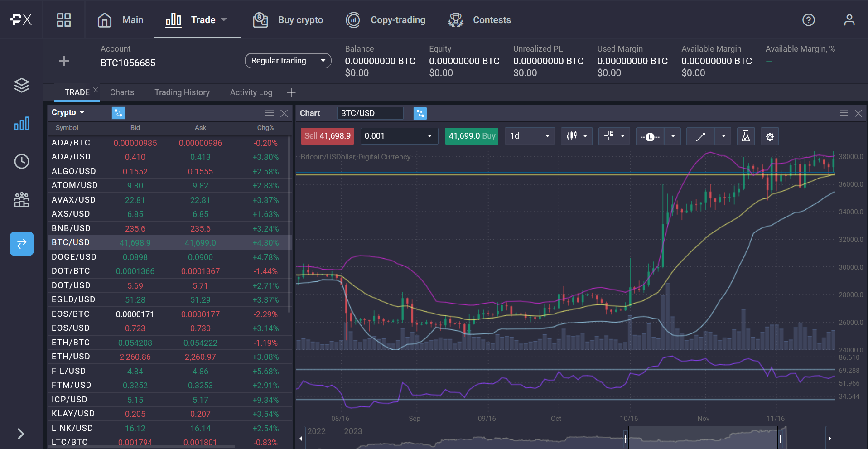
Task: Click the crosshair cursor tool icon
Action: point(609,136)
